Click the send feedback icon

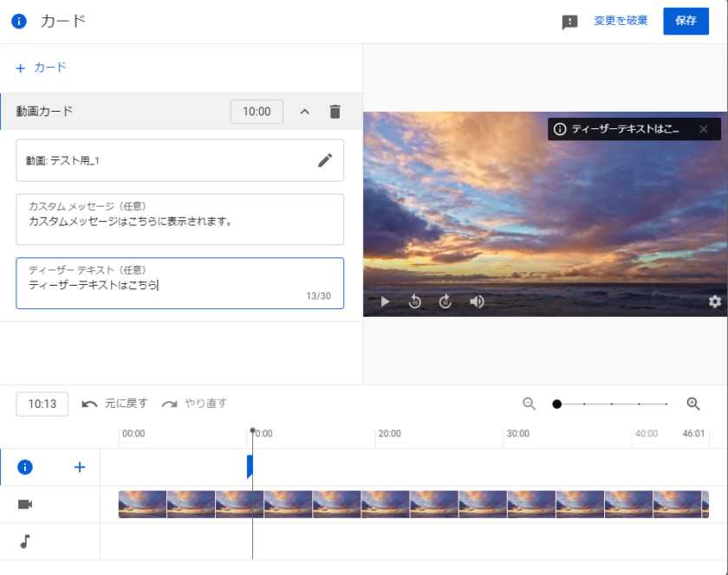569,23
